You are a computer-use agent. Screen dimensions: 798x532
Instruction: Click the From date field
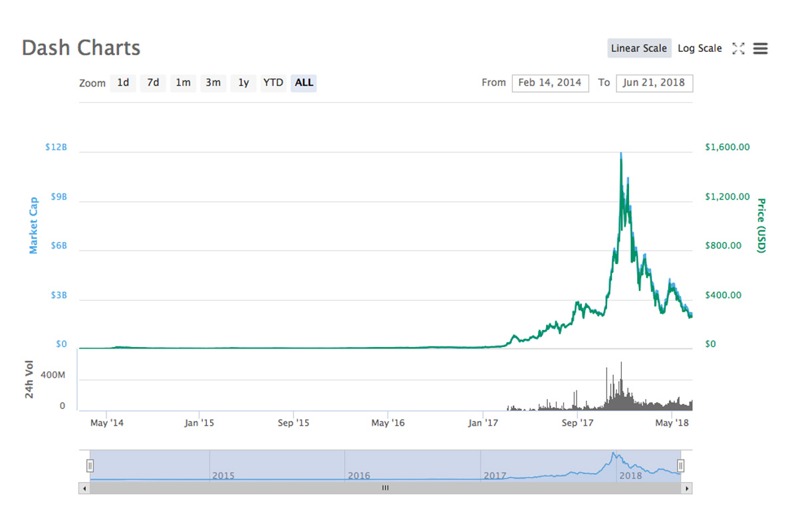550,83
